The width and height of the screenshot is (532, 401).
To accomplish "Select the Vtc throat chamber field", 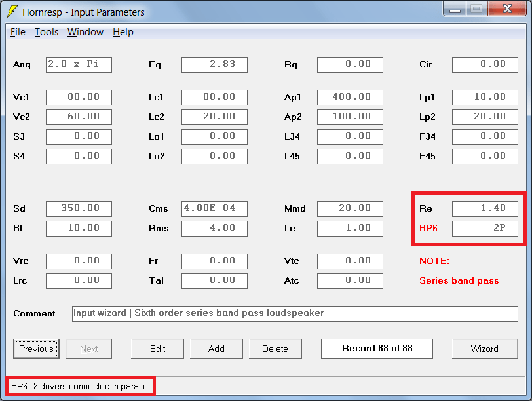I will tap(350, 261).
